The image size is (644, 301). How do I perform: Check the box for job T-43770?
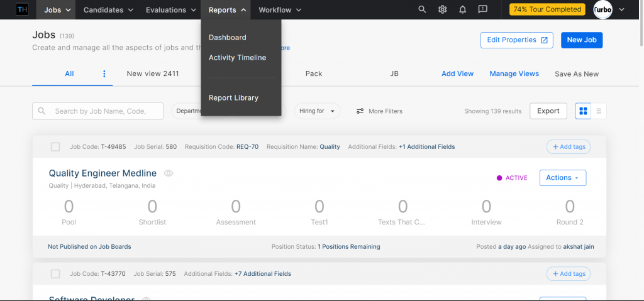click(55, 274)
